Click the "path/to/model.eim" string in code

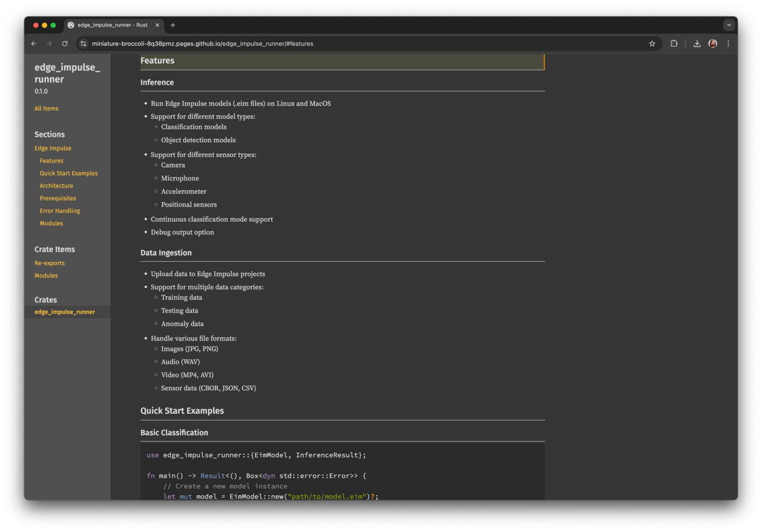coord(327,496)
